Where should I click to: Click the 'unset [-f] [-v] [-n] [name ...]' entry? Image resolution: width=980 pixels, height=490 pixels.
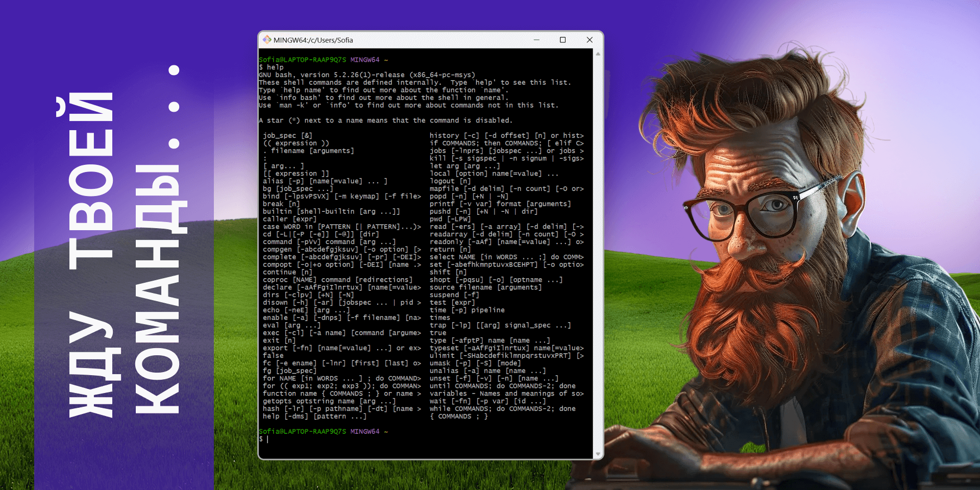[x=494, y=378]
